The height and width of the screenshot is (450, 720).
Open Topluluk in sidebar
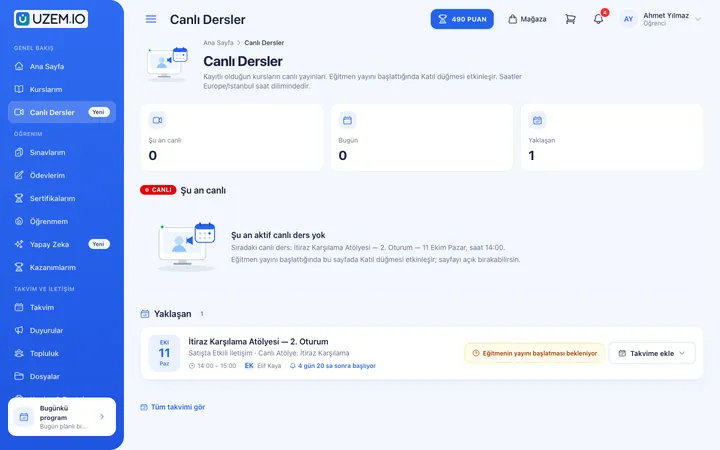[62, 353]
